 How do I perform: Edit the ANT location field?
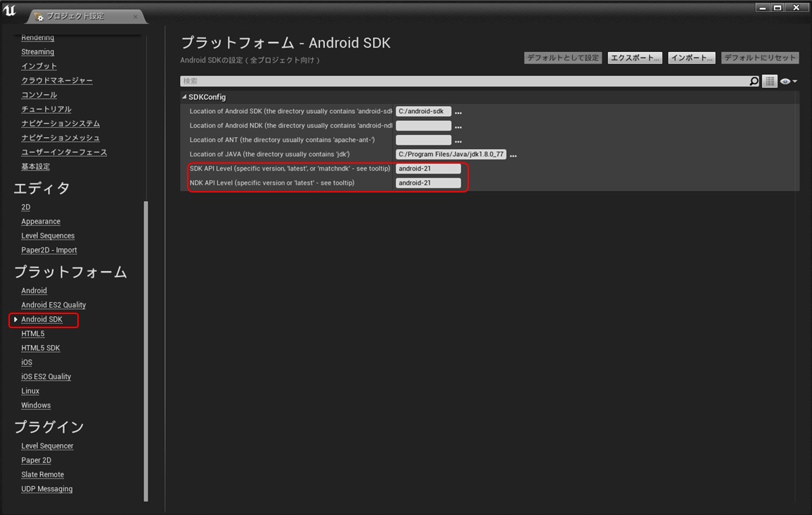[x=423, y=140]
